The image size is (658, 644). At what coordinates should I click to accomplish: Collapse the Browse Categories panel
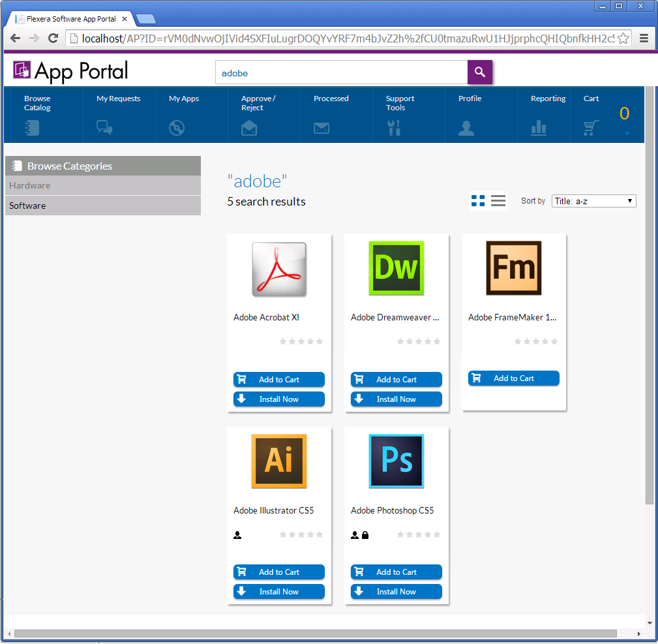pyautogui.click(x=102, y=166)
